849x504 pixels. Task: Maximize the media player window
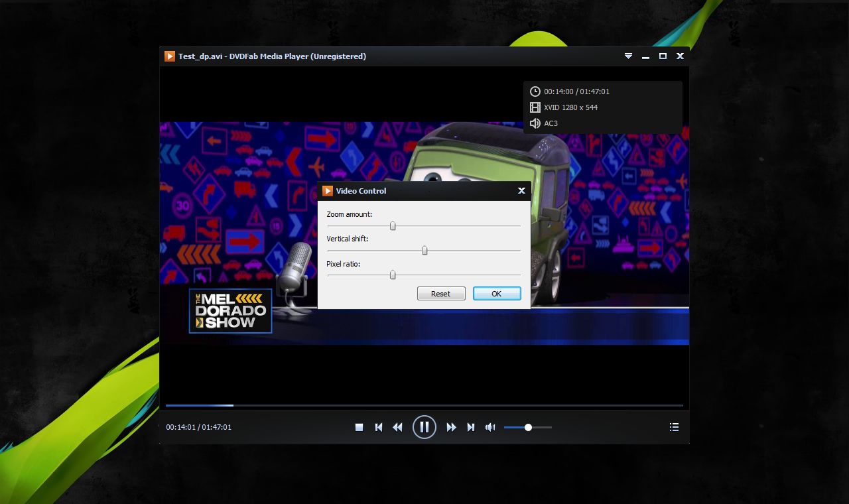(x=663, y=56)
